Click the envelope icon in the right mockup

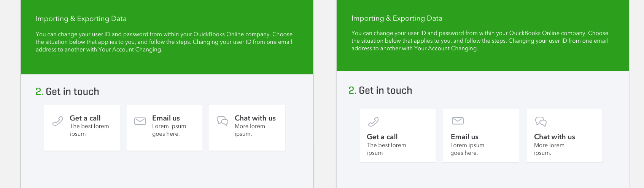pos(458,121)
